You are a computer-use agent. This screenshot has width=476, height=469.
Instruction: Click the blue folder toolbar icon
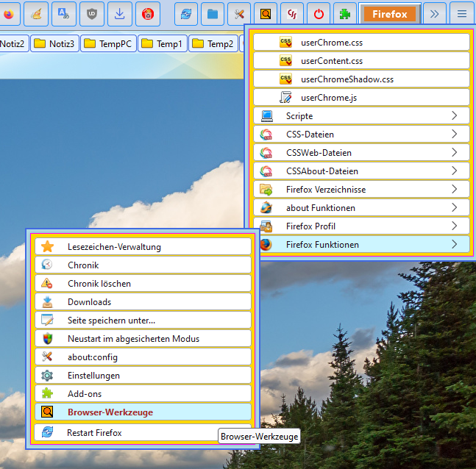[x=213, y=14]
